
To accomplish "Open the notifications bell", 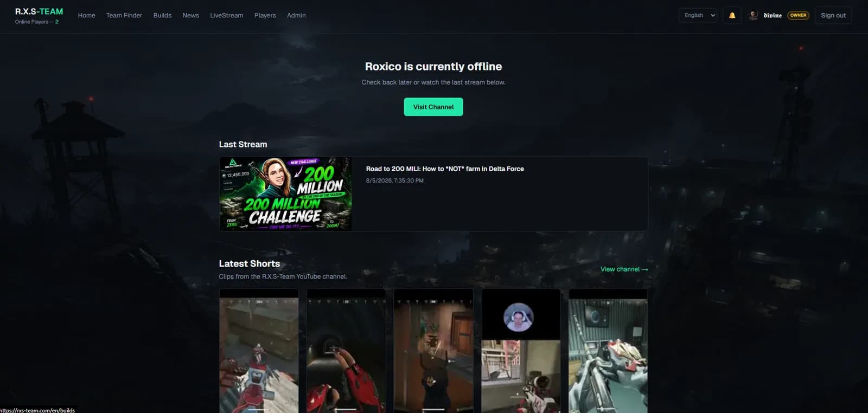I will coord(732,15).
